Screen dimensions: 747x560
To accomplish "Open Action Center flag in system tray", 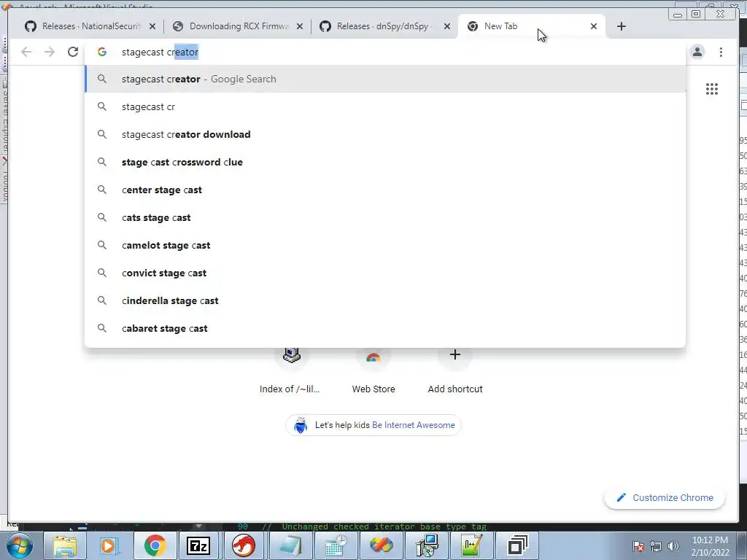I will click(x=638, y=546).
